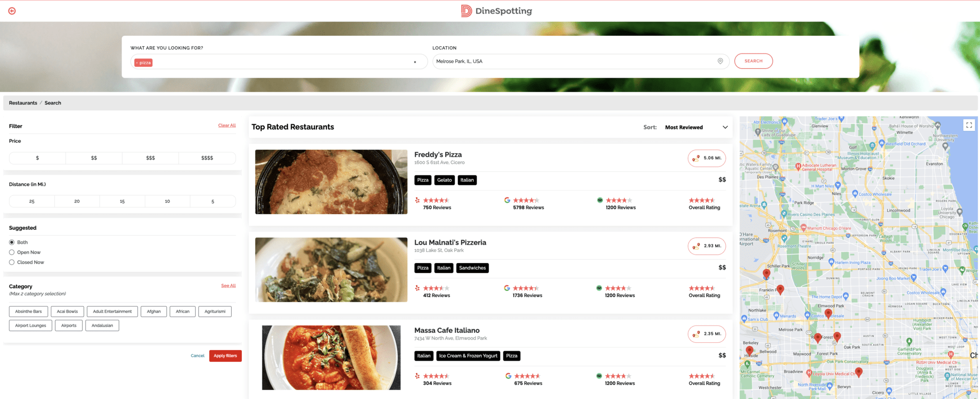This screenshot has width=980, height=399.
Task: Click Cancel in the filter panel
Action: (x=198, y=356)
